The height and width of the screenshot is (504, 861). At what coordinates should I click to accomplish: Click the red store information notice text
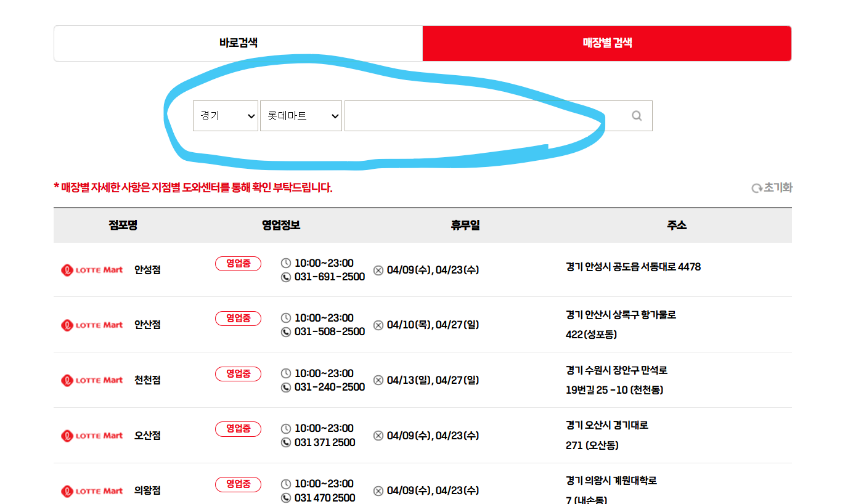click(x=194, y=187)
